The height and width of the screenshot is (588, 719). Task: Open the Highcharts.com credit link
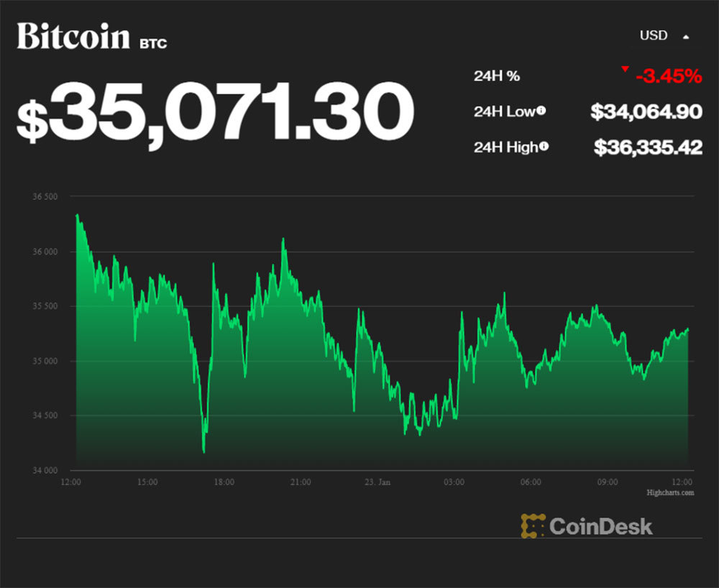tap(669, 492)
